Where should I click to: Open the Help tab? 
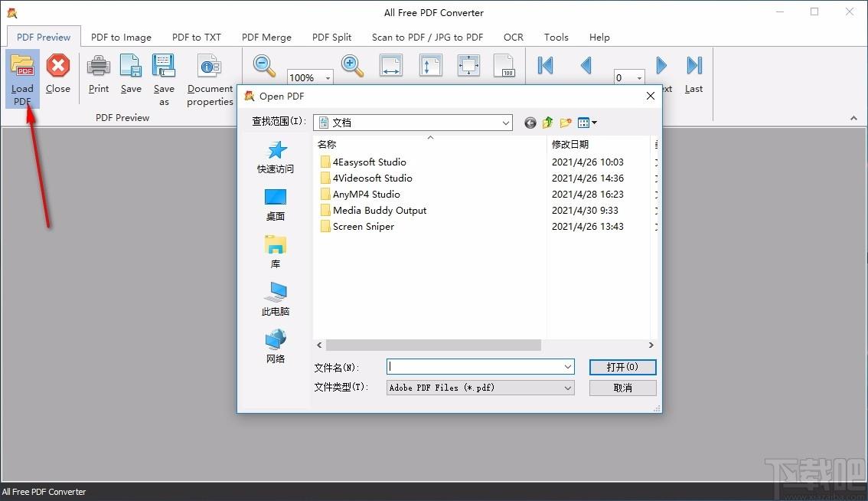click(x=599, y=37)
